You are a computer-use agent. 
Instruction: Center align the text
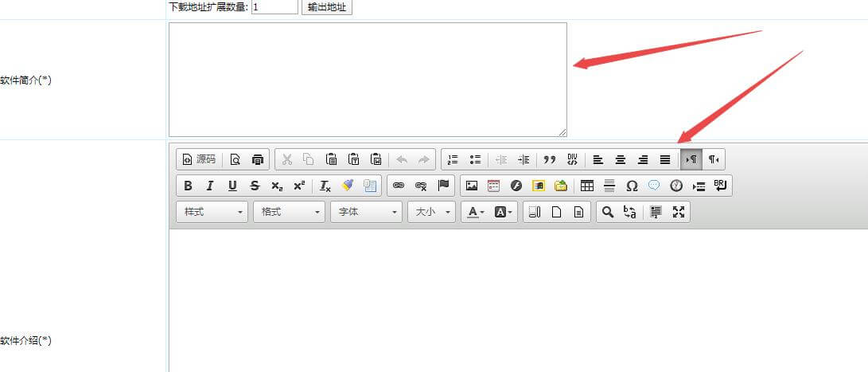(621, 159)
